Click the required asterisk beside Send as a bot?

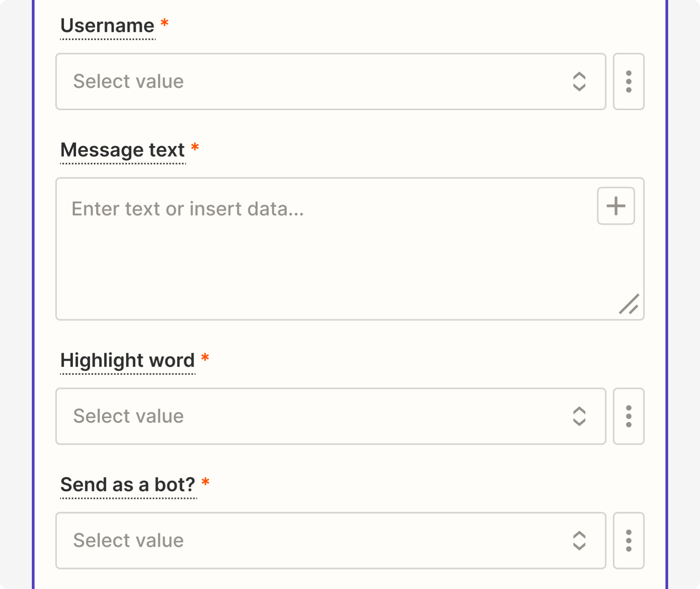pyautogui.click(x=206, y=482)
